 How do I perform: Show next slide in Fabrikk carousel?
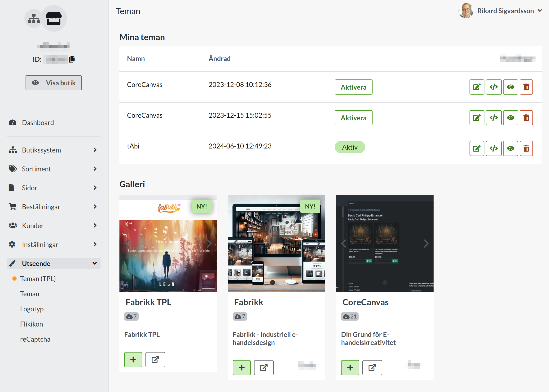coord(318,243)
